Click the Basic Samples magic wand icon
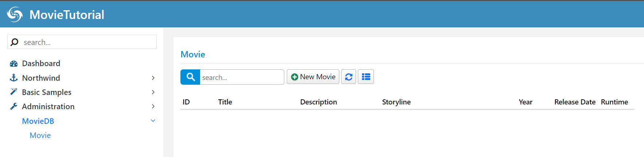Viewport: 644px width, 157px height. point(14,92)
